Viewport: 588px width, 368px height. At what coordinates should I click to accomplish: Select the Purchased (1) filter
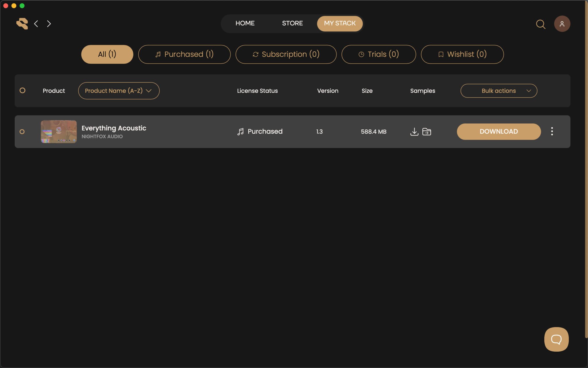point(184,54)
